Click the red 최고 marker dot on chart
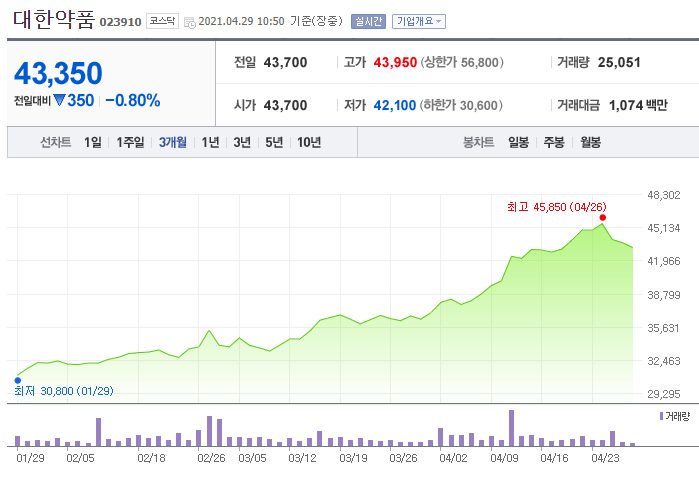The height and width of the screenshot is (479, 699). pos(603,218)
